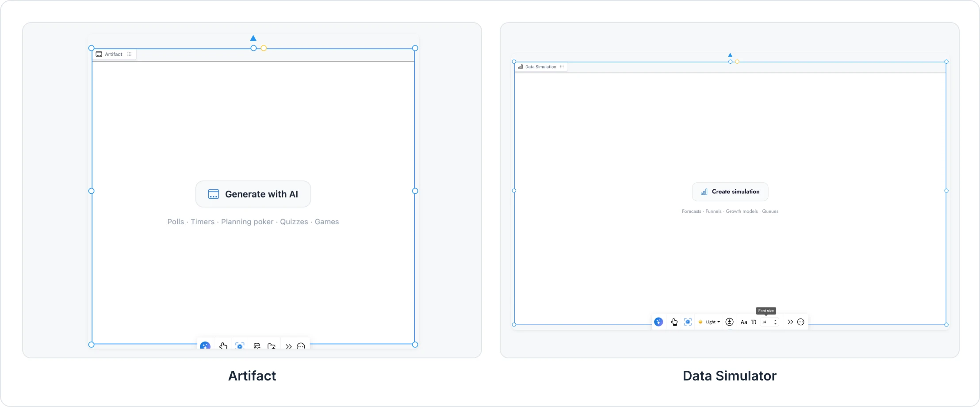980x407 pixels.
Task: Open the Light theme dropdown
Action: (x=709, y=322)
